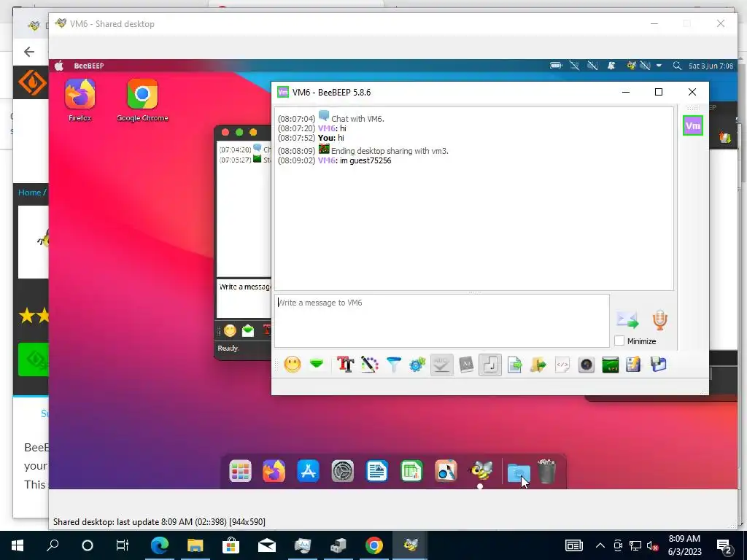Viewport: 747px width, 560px height.
Task: Launch Firefox from the dock
Action: (274, 472)
